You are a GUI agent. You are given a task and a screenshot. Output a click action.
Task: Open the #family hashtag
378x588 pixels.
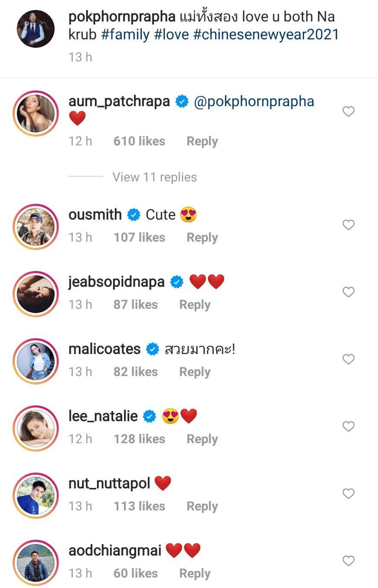[125, 35]
